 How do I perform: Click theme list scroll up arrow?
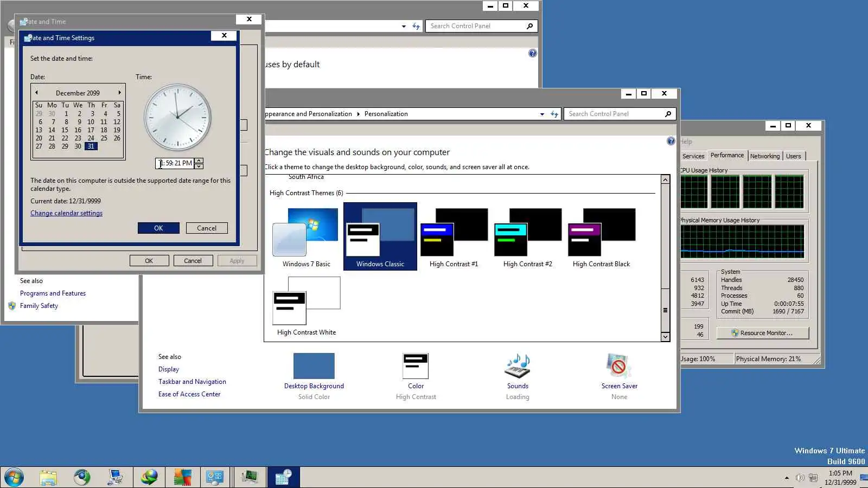click(665, 179)
